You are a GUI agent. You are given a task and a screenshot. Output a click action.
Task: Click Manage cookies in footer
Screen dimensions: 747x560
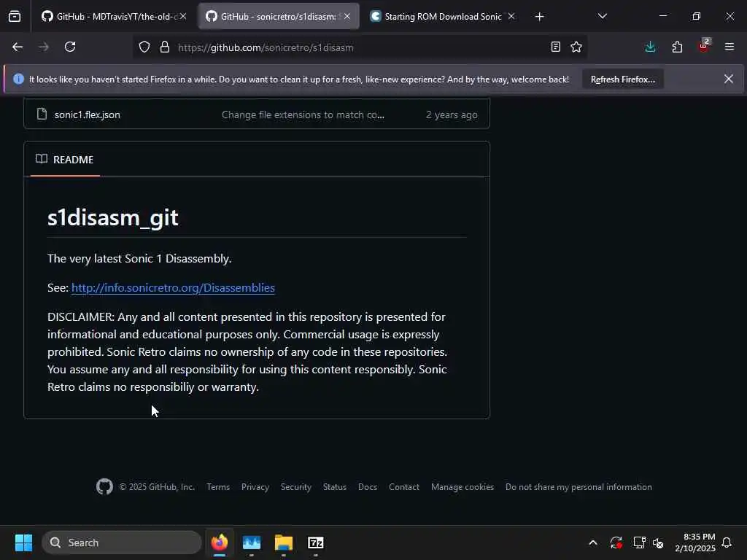pyautogui.click(x=462, y=487)
